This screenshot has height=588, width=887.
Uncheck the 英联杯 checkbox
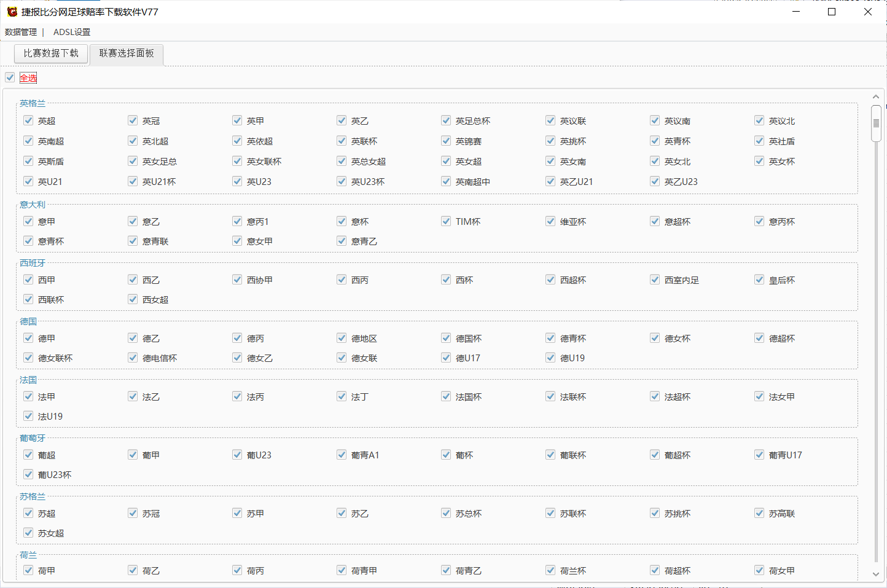tap(342, 141)
